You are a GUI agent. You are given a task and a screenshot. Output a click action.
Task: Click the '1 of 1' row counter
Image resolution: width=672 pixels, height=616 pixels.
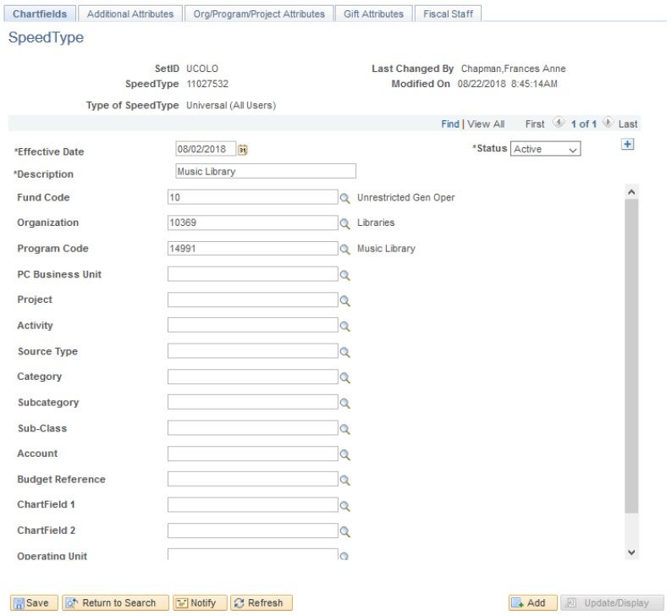tap(584, 124)
